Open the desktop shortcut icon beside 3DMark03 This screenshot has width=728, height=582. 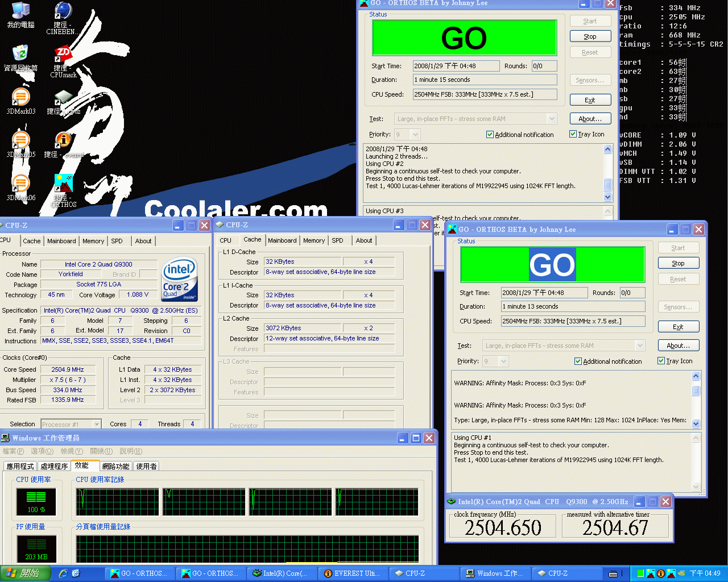coord(63,101)
